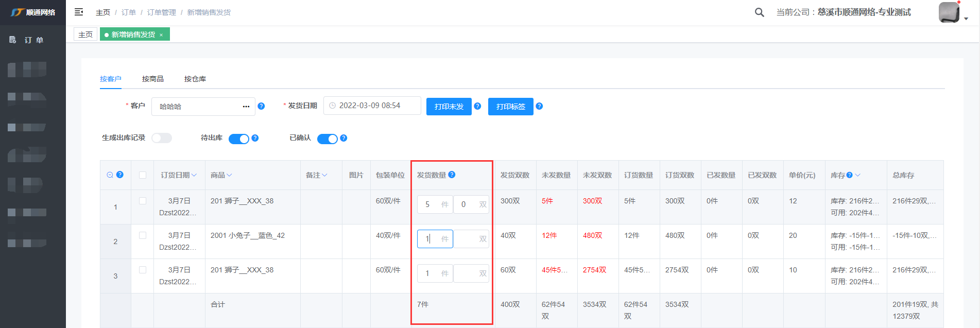Viewport: 980px width, 328px height.
Task: Collapse the sidebar with the hamburger icon
Action: (x=79, y=12)
